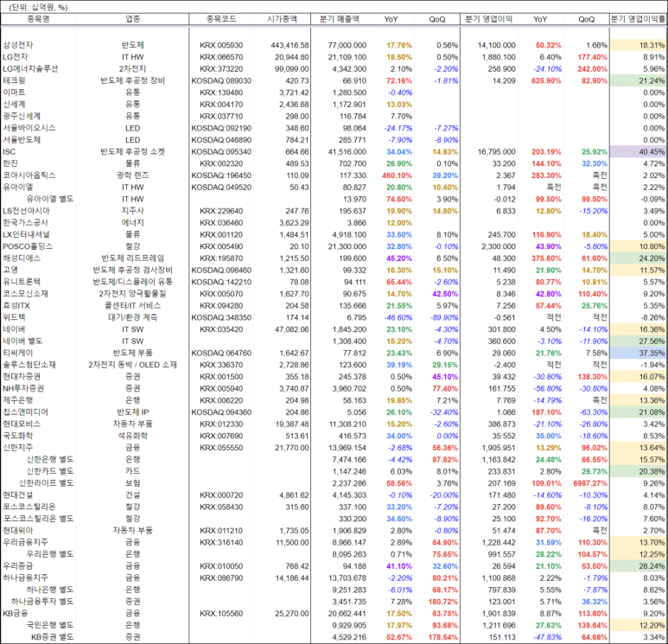This screenshot has width=668, height=644.
Task: Click the ISC stock name cell
Action: [9, 152]
